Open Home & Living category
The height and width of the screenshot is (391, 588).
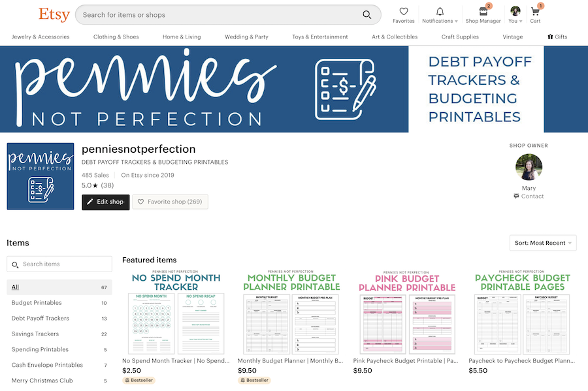[x=182, y=37]
